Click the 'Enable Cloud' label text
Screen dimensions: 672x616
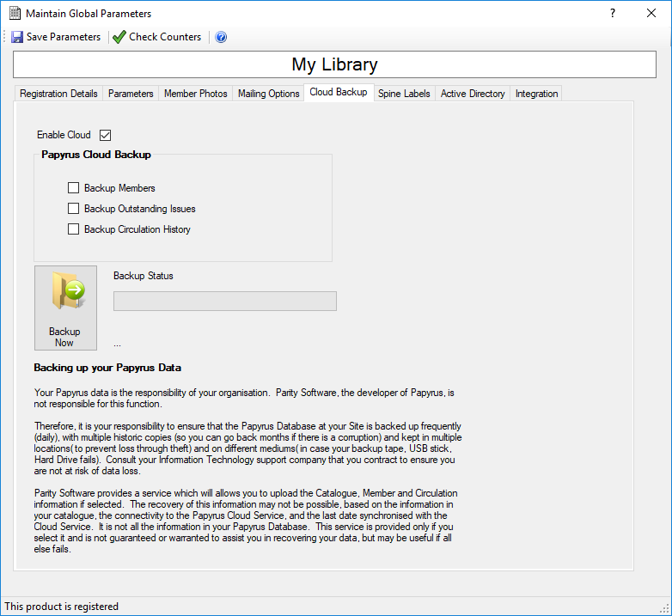tap(64, 135)
